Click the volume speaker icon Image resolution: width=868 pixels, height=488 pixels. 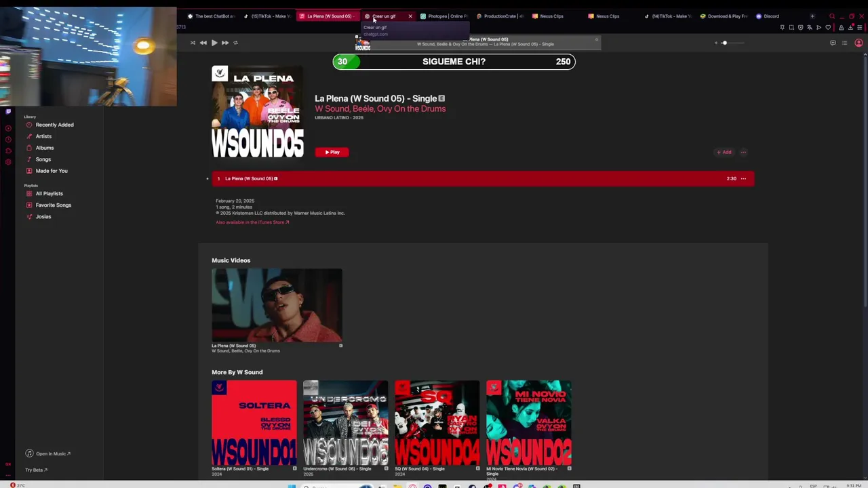pyautogui.click(x=716, y=43)
